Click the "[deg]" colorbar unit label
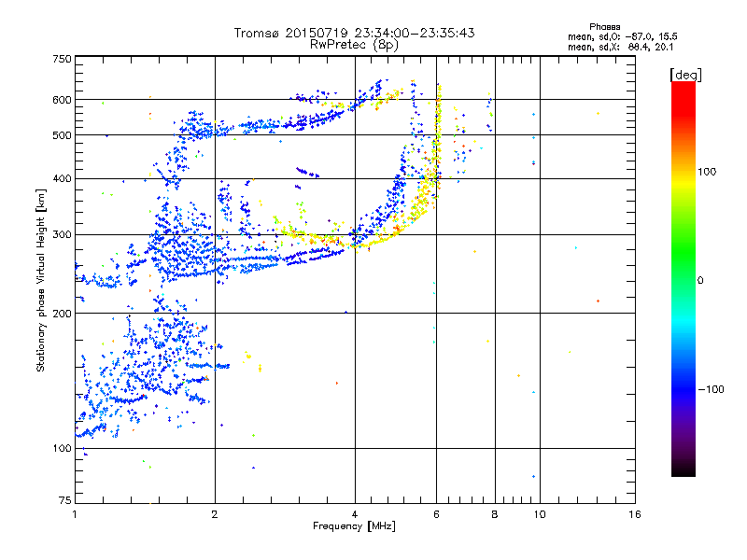The height and width of the screenshot is (560, 747). pos(685,75)
